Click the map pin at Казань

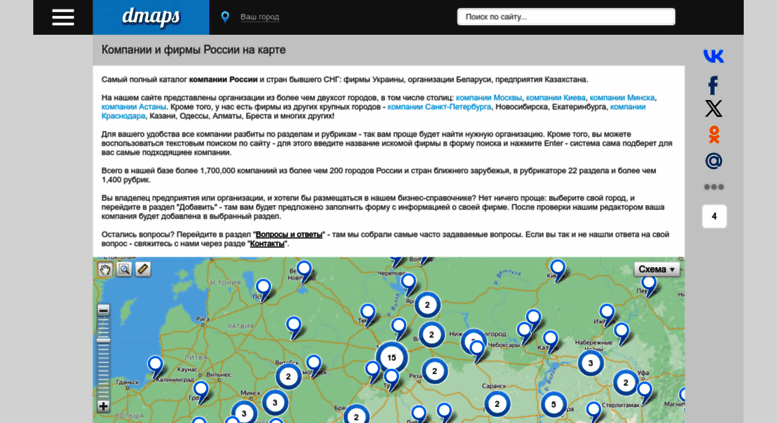[550, 342]
